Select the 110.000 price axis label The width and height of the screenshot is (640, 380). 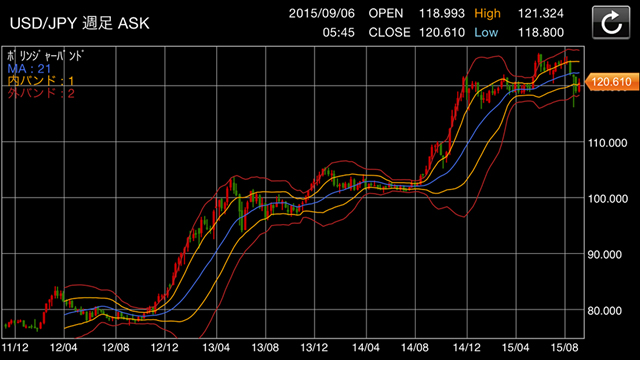click(607, 143)
